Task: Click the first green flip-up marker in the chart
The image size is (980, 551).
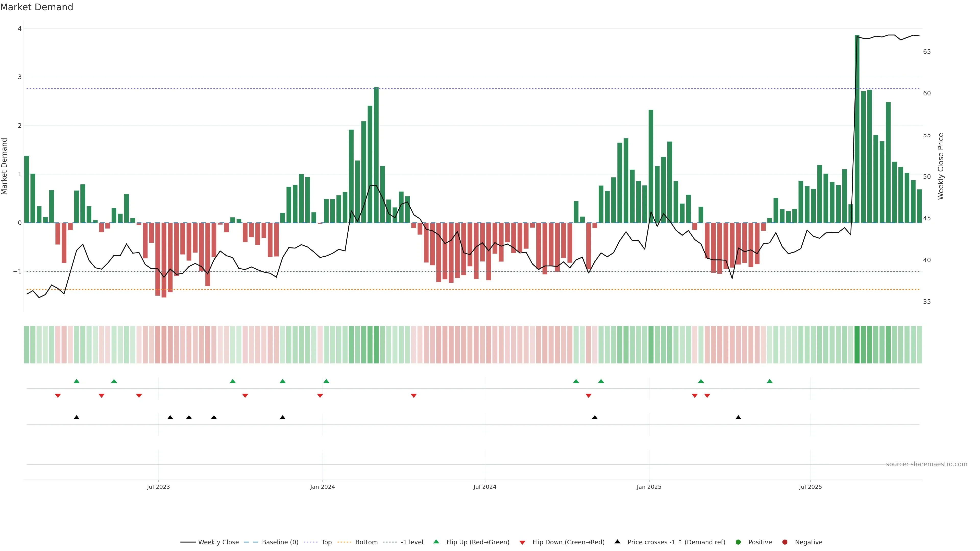Action: coord(77,381)
